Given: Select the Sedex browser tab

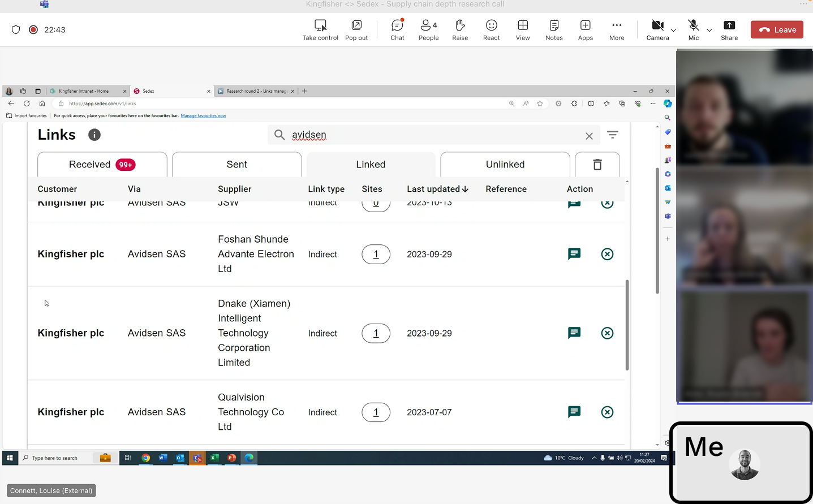Looking at the screenshot, I should point(171,91).
